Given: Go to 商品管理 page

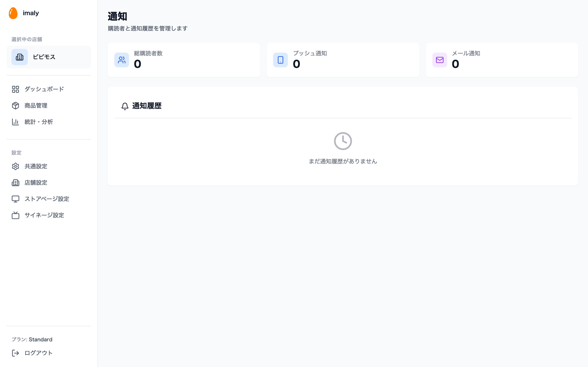Looking at the screenshot, I should tap(36, 106).
